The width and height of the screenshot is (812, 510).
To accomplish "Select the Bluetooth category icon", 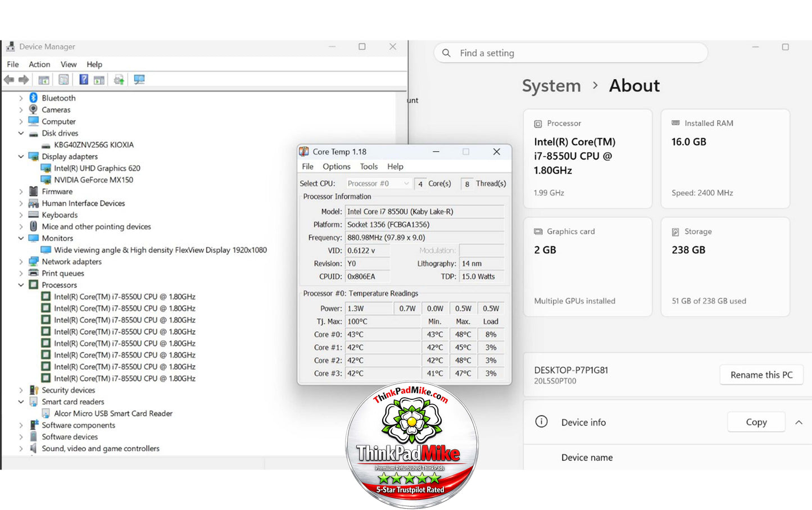I will (33, 98).
